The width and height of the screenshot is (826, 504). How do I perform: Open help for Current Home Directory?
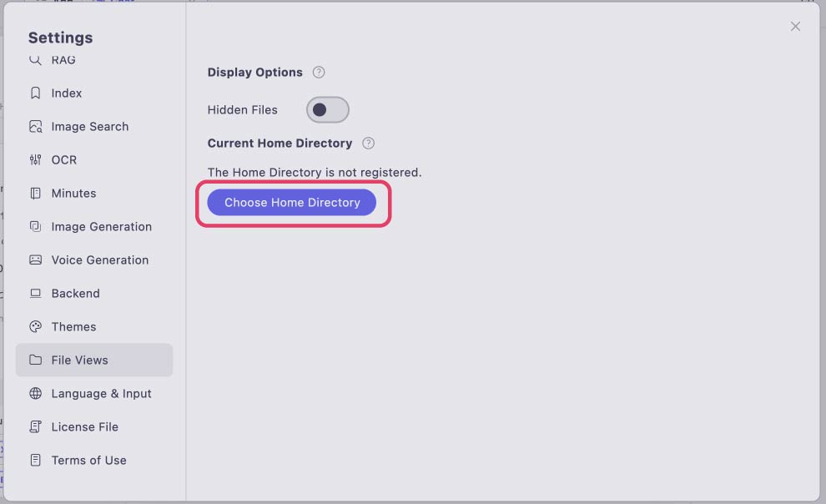pos(368,144)
